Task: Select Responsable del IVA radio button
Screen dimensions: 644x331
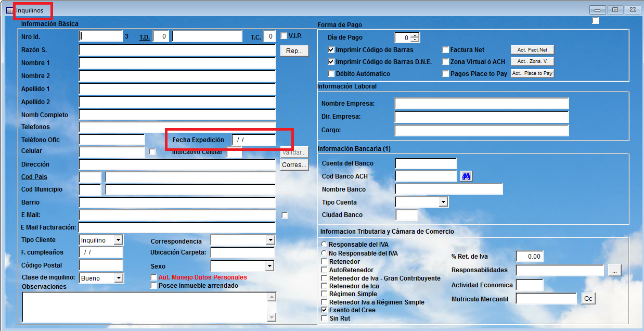Action: [325, 245]
